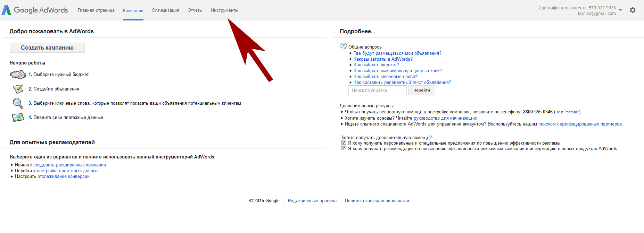644x233 pixels.
Task: Click the client ID 579-022-9936 text
Action: [x=602, y=8]
